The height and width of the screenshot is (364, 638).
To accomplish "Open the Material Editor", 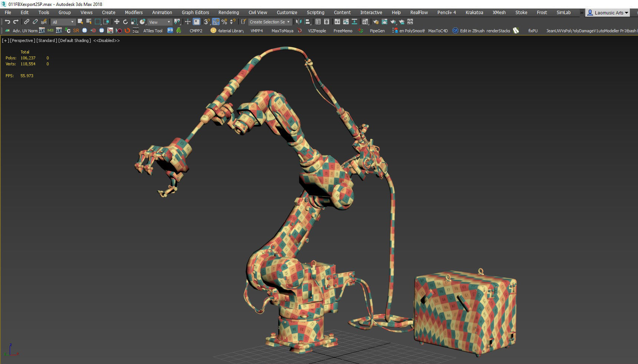I will tap(365, 22).
